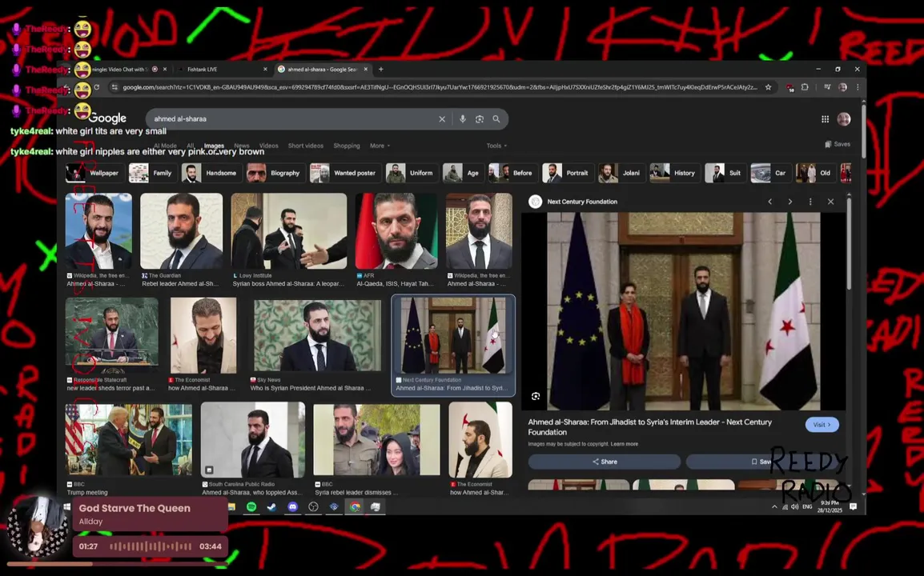
Task: Close the ahmed al-sharaa Google Search tab
Action: click(366, 70)
